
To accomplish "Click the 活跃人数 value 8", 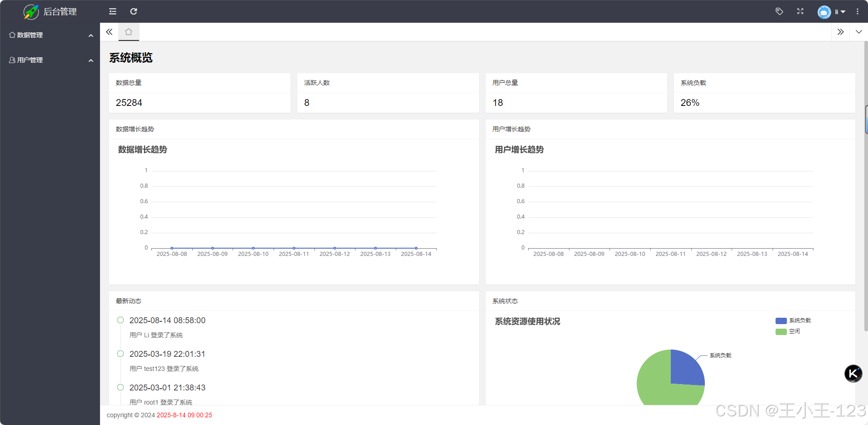I will click(307, 103).
